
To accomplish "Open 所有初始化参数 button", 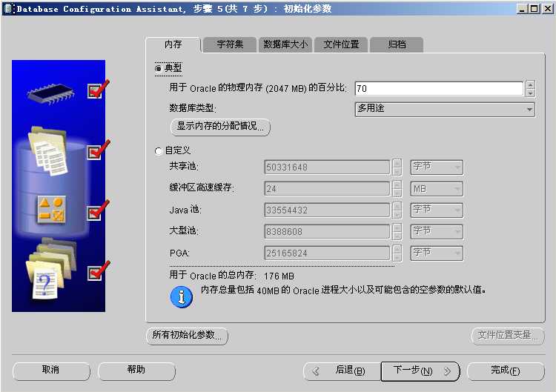I will point(187,335).
